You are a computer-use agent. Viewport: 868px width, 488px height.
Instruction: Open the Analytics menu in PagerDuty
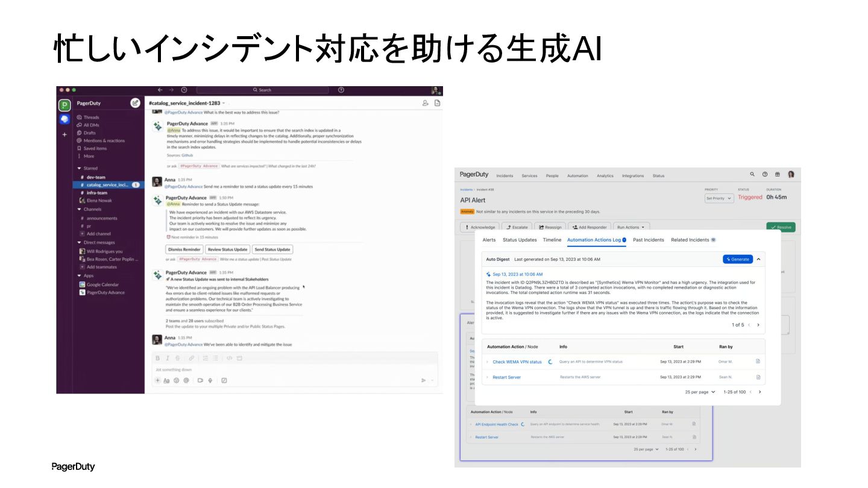[605, 176]
